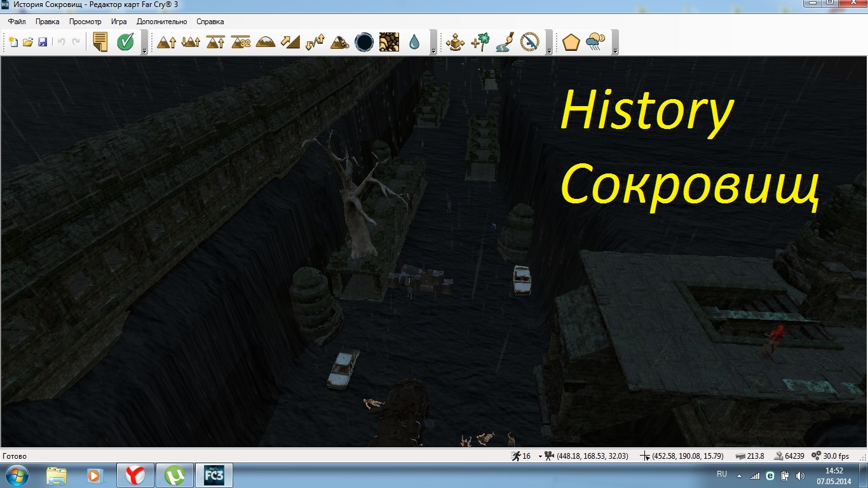Image resolution: width=868 pixels, height=488 pixels.
Task: Select the water drop tool
Action: click(x=414, y=42)
